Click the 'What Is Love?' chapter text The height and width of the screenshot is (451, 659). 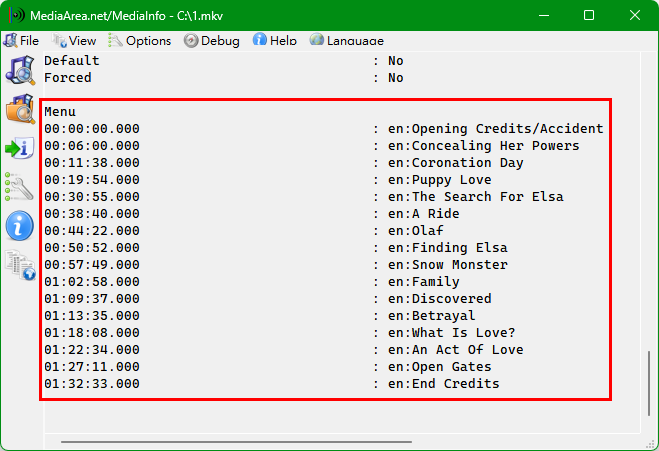(463, 333)
